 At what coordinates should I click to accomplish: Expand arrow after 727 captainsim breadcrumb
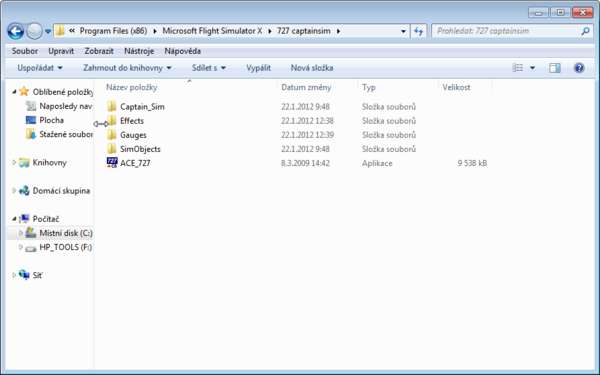point(338,31)
